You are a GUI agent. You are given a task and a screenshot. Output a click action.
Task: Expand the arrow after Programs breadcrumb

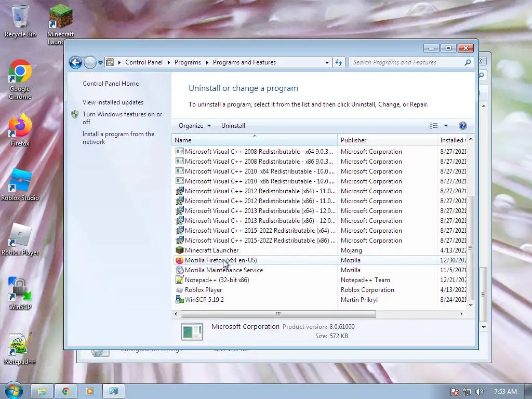207,62
